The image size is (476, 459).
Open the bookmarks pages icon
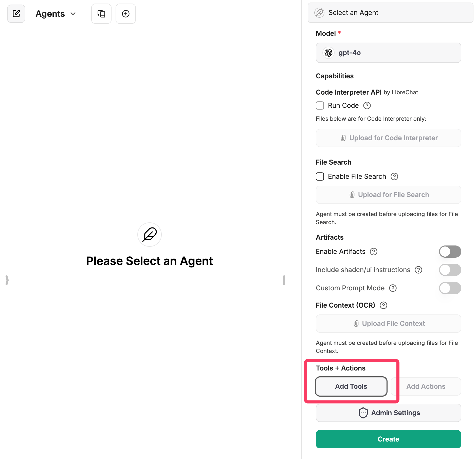pyautogui.click(x=101, y=14)
